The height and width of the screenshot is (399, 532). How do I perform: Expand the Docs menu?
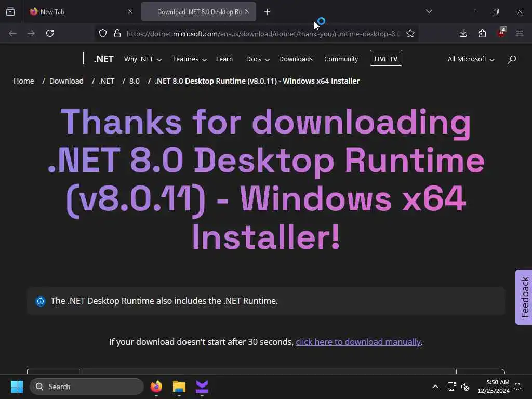[x=258, y=59]
